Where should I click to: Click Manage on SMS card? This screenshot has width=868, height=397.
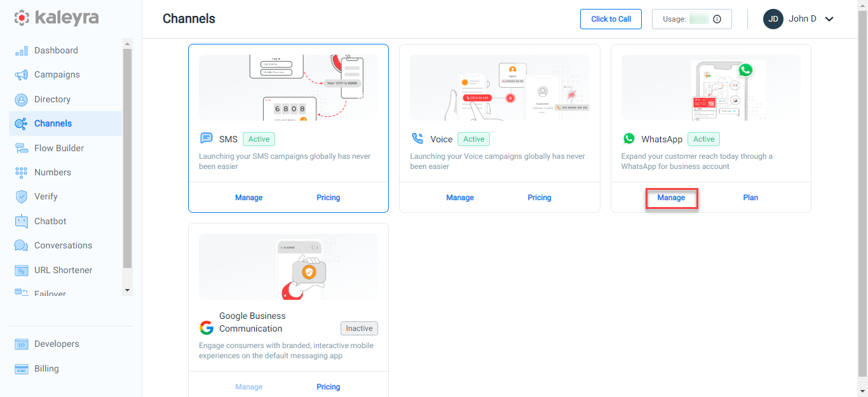(248, 198)
